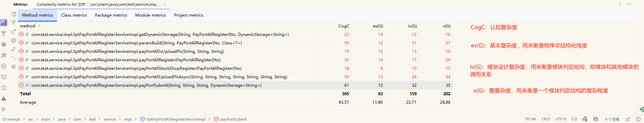Open the UTF-8 encoding selector
Viewport: 644px width, 123px height.
click(x=561, y=119)
